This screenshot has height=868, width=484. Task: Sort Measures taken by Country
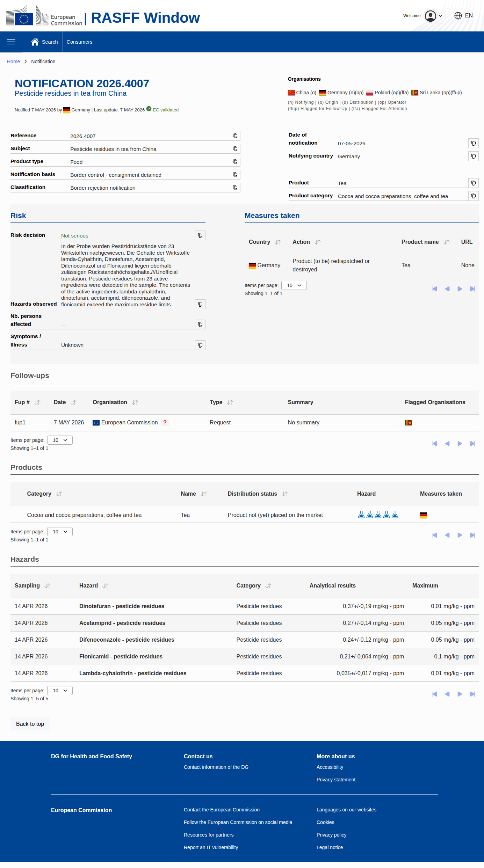[278, 242]
